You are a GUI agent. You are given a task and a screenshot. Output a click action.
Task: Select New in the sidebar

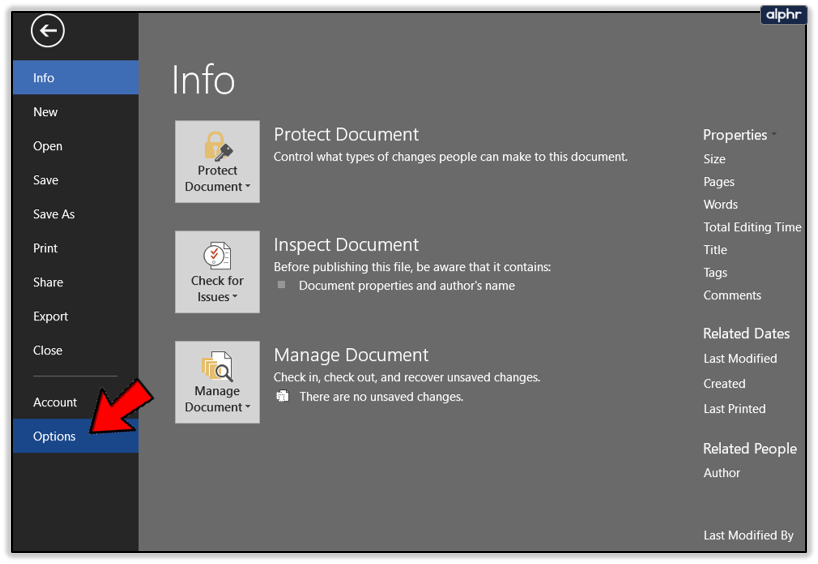click(x=76, y=112)
